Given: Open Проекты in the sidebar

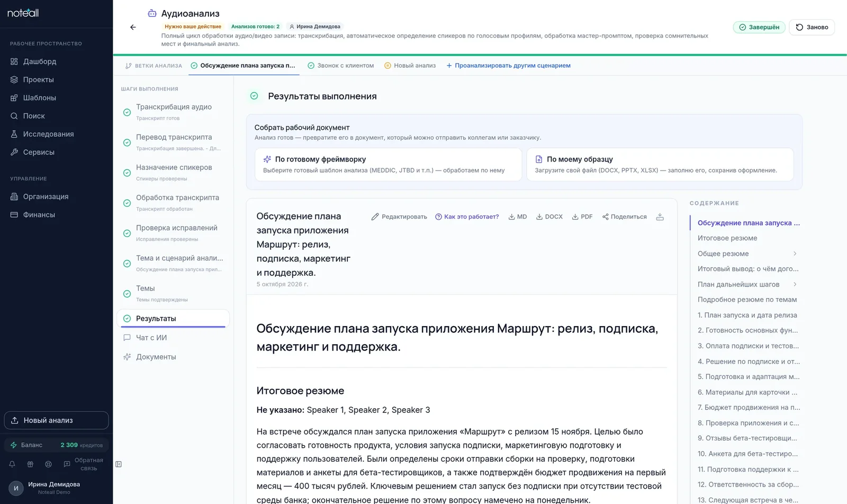Looking at the screenshot, I should click(56, 79).
